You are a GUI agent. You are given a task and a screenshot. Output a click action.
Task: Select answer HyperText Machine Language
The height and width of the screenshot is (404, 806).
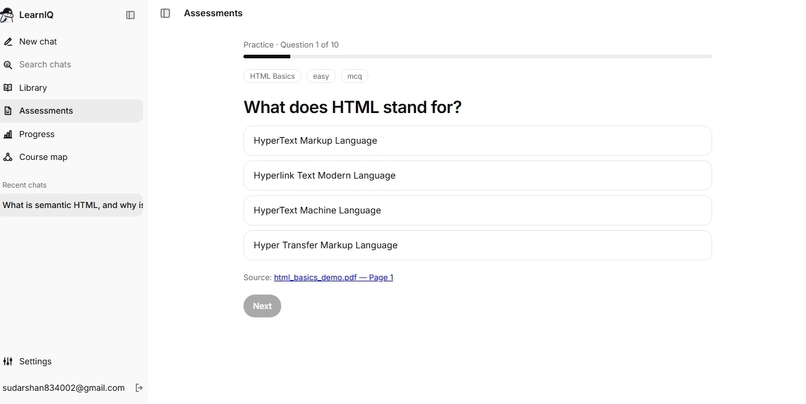pyautogui.click(x=478, y=210)
